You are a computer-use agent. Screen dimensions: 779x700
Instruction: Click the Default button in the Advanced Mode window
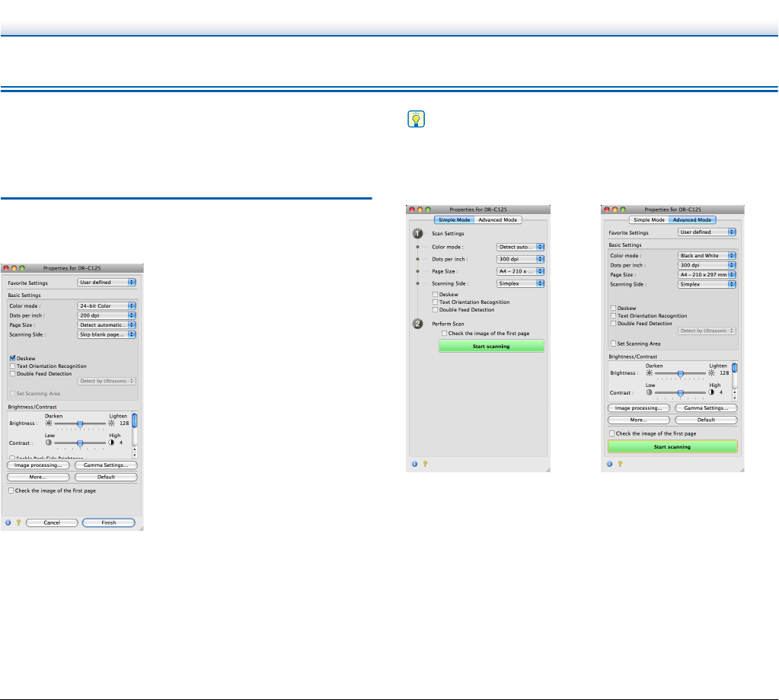click(706, 420)
